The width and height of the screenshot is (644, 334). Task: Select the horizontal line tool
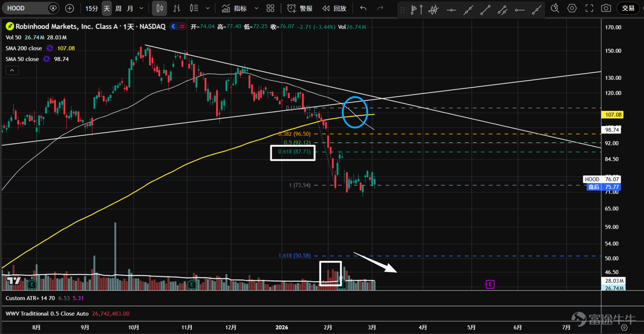coord(451,10)
